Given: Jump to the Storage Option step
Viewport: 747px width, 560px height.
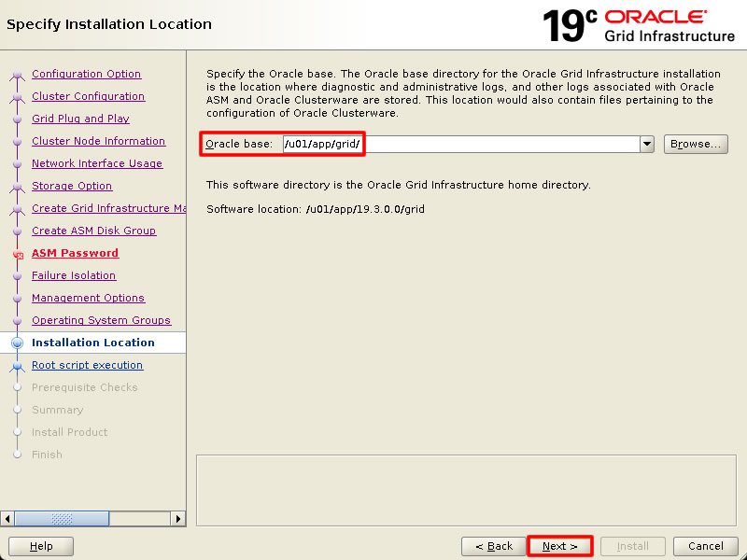Looking at the screenshot, I should pos(72,186).
